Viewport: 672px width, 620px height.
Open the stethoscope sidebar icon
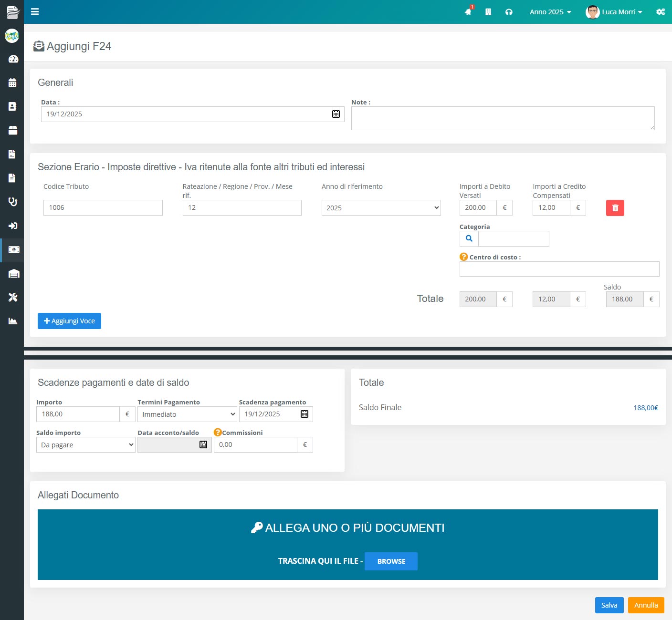click(x=13, y=202)
